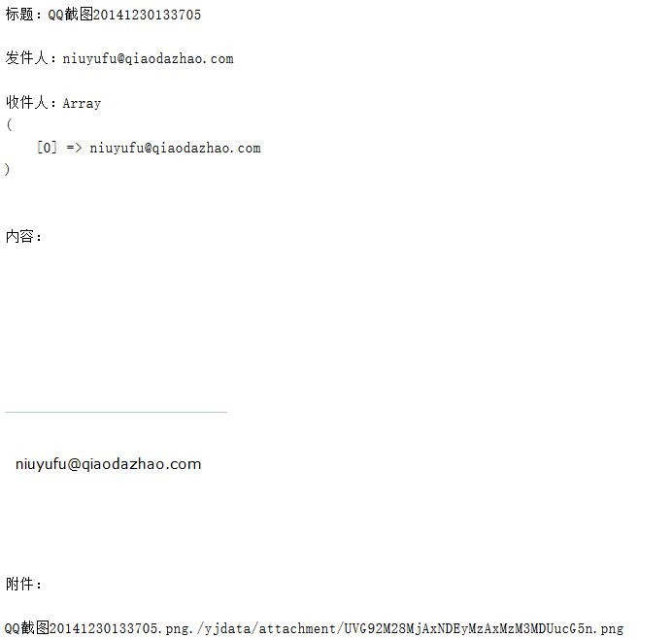Image resolution: width=672 pixels, height=638 pixels.
Task: Click the opening parenthesis of the Array
Action: 9,124
